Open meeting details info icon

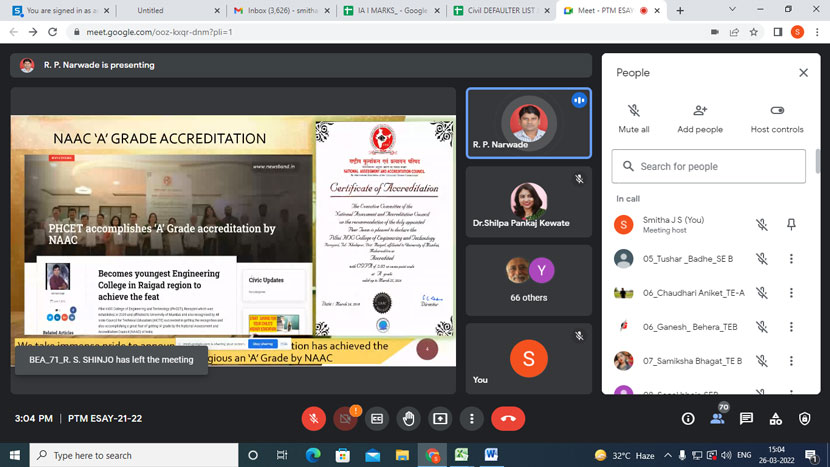(686, 418)
